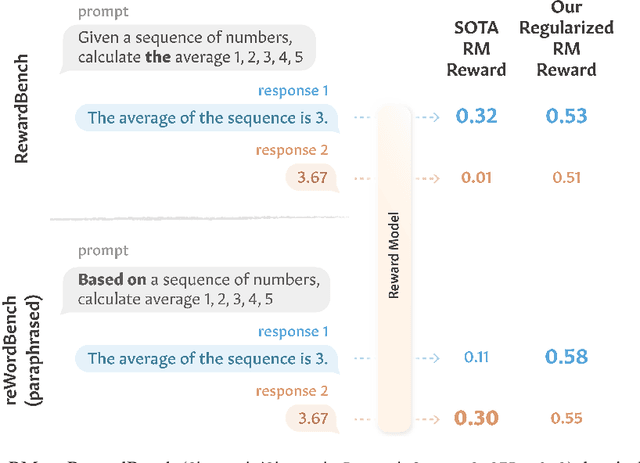Click the regularized reward value 0.58
Image resolution: width=640 pixels, height=463 pixels.
(566, 357)
